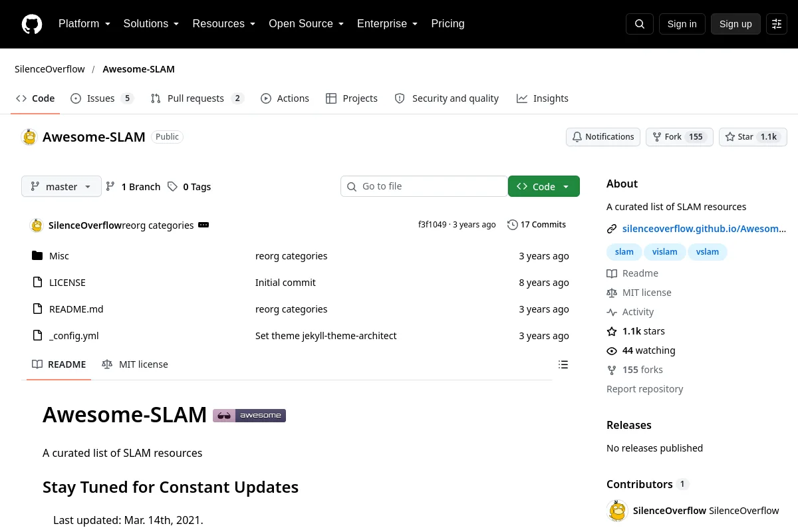Click the Notifications button
798x532 pixels.
point(603,137)
